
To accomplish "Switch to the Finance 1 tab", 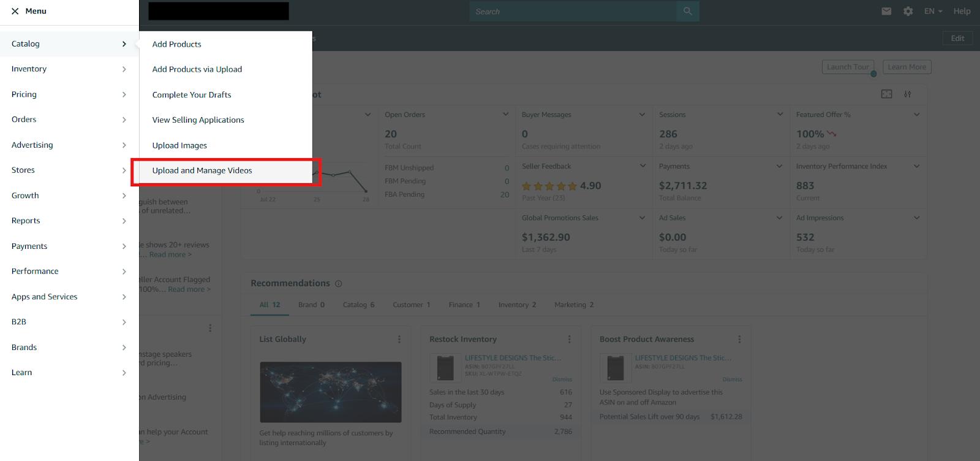I will click(x=464, y=305).
